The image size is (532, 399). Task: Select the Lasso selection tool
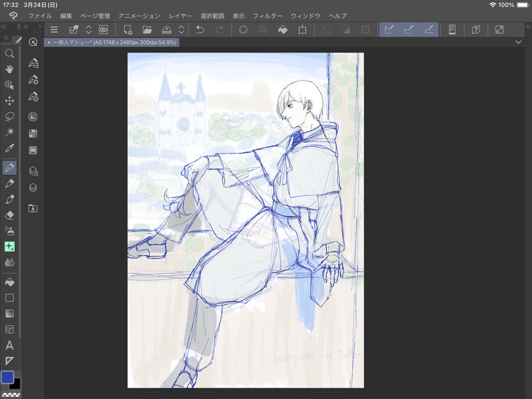[x=9, y=116]
